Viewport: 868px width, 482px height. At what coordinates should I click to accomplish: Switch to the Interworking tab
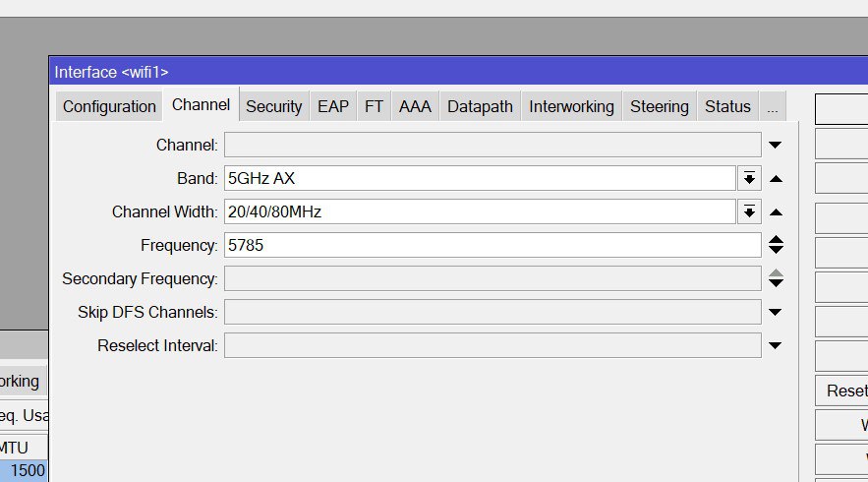tap(571, 106)
